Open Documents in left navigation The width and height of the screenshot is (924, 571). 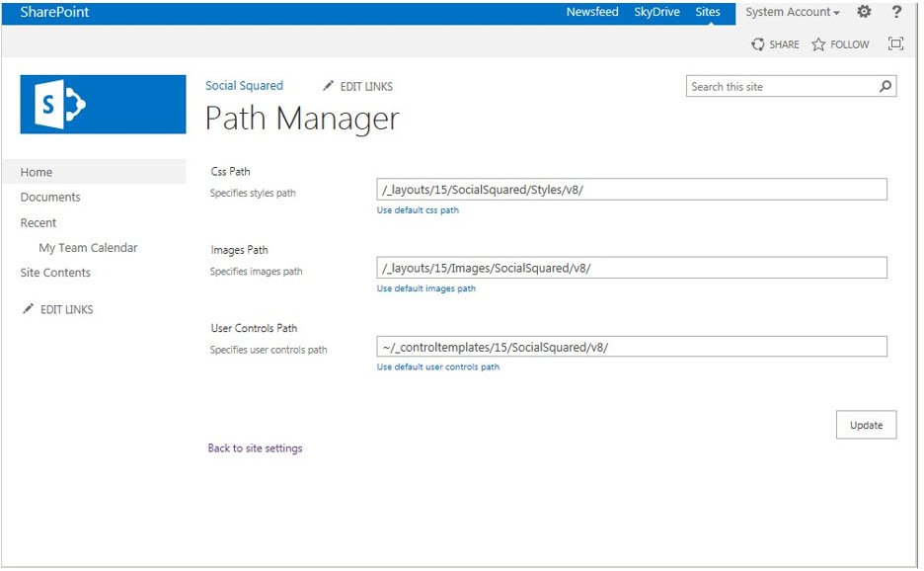point(50,197)
